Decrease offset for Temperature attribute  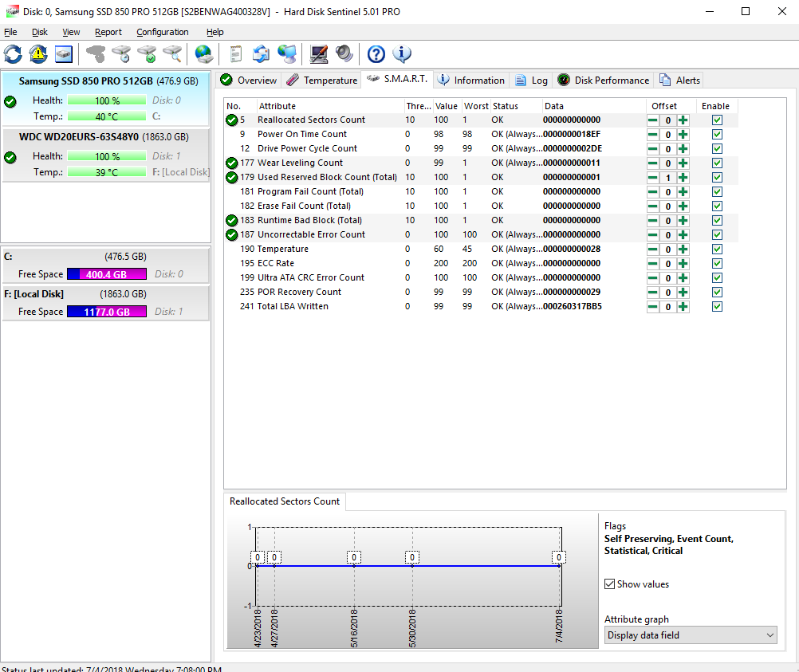(x=653, y=250)
